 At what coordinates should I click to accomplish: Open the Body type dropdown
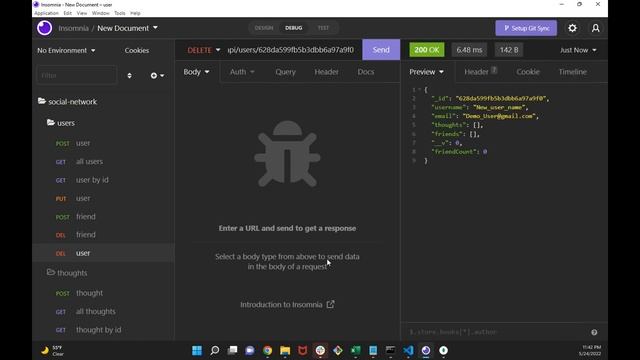(x=196, y=72)
